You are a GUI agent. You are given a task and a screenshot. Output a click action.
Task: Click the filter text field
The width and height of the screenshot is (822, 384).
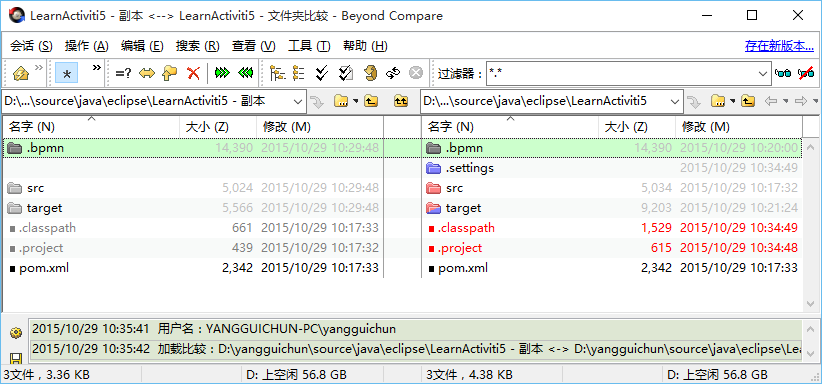[622, 74]
